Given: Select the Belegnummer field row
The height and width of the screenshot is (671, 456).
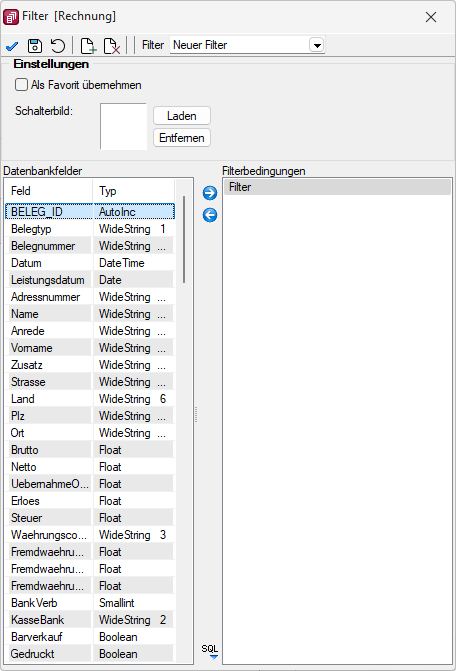Looking at the screenshot, I should (90, 246).
